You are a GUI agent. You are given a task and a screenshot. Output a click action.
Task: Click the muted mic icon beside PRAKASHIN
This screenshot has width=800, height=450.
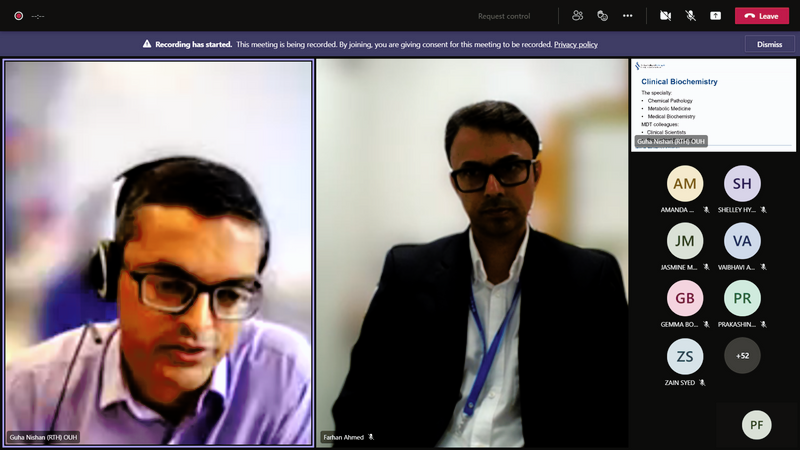point(763,324)
